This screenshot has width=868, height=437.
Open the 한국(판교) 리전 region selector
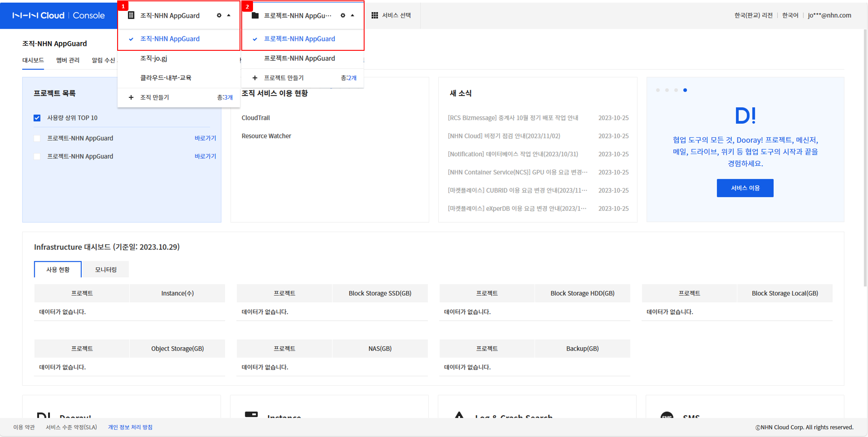coord(753,15)
